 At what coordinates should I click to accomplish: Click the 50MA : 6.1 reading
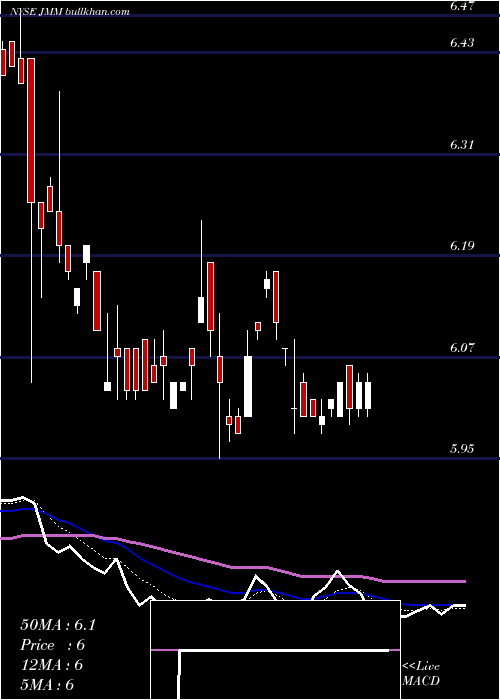[58, 625]
